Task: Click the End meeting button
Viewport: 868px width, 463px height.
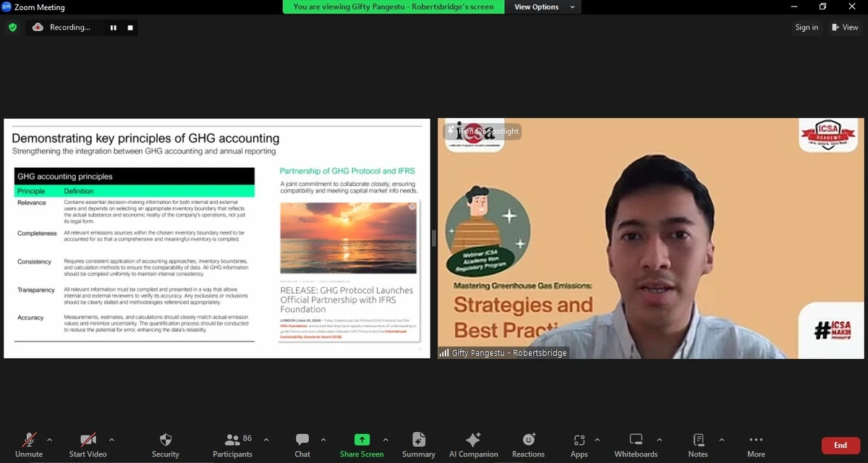Action: (x=840, y=446)
